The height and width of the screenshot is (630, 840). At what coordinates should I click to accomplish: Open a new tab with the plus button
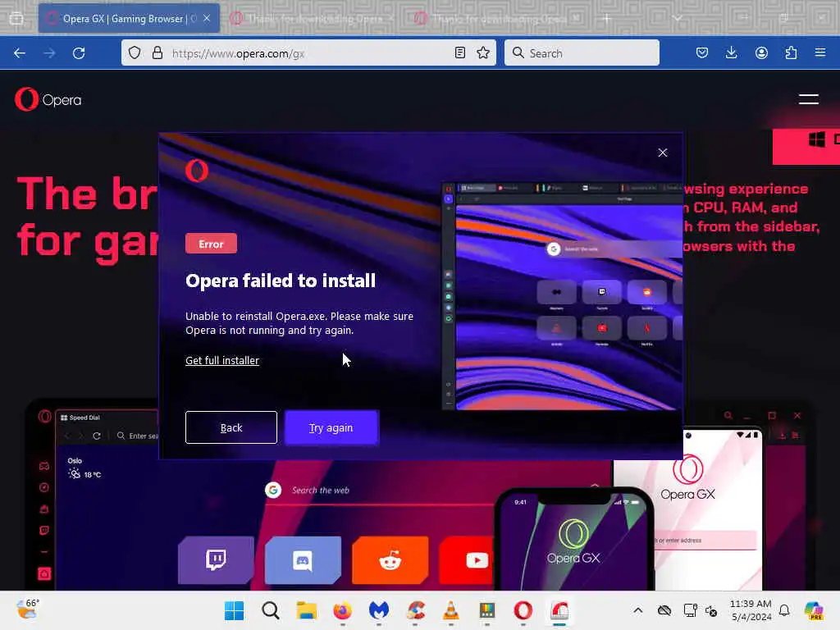point(606,19)
